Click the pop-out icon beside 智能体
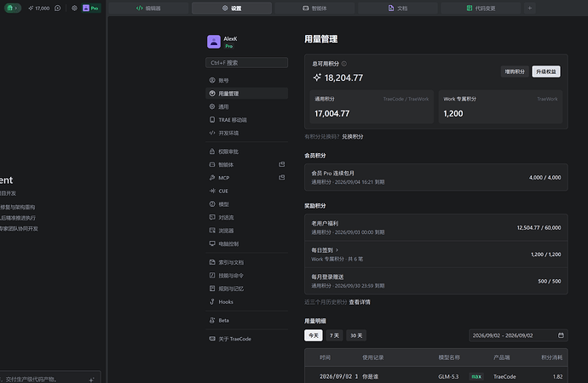 click(281, 164)
